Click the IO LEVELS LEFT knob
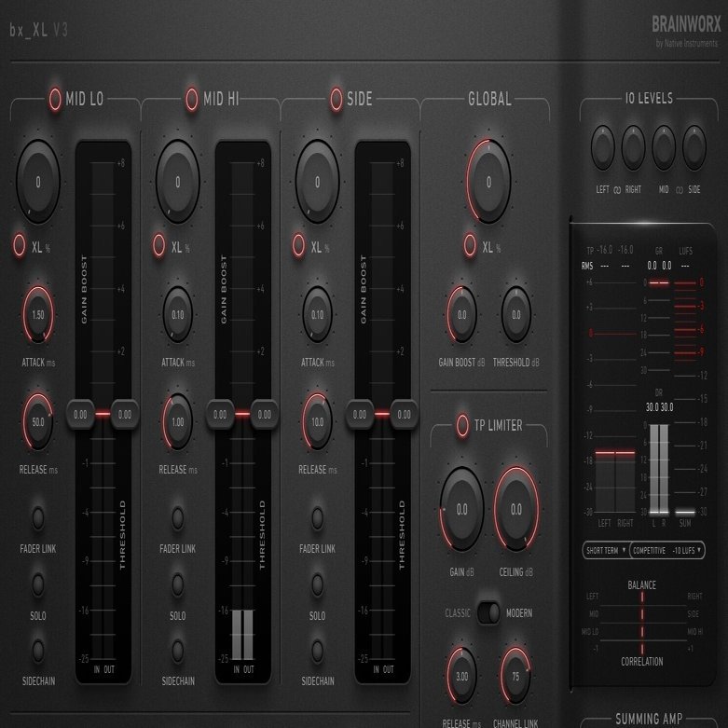This screenshot has height=728, width=728. coord(603,147)
